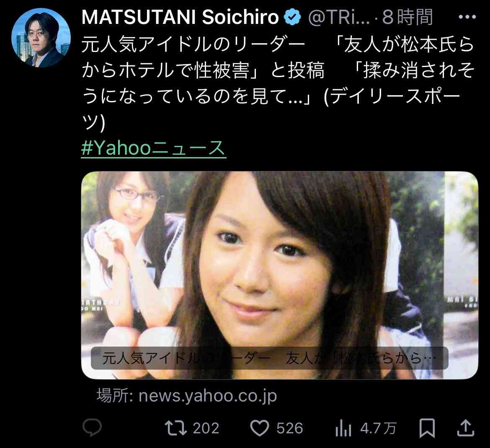
Task: Tap the repost icon
Action: [176, 428]
